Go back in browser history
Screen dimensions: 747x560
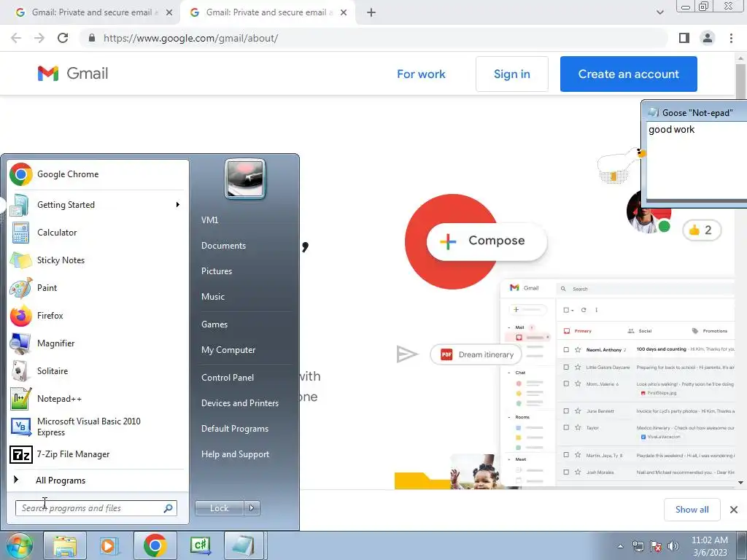pyautogui.click(x=16, y=38)
